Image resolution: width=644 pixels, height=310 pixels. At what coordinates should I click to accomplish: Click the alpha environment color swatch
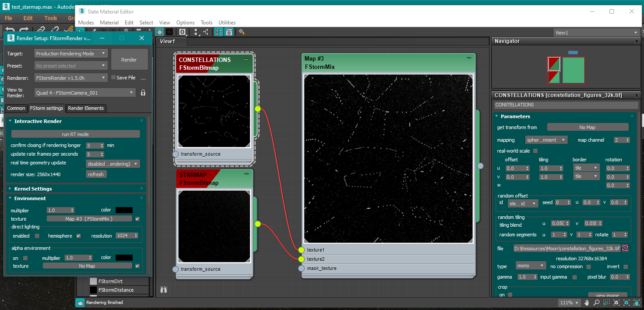(x=124, y=258)
